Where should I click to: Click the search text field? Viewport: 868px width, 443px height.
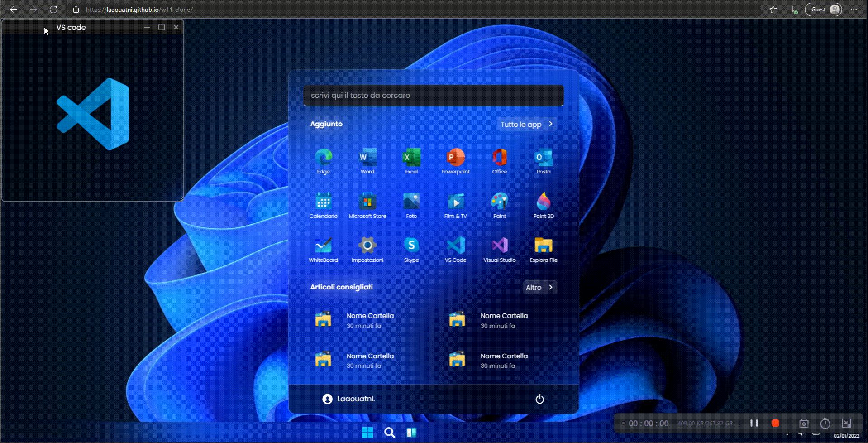(433, 96)
